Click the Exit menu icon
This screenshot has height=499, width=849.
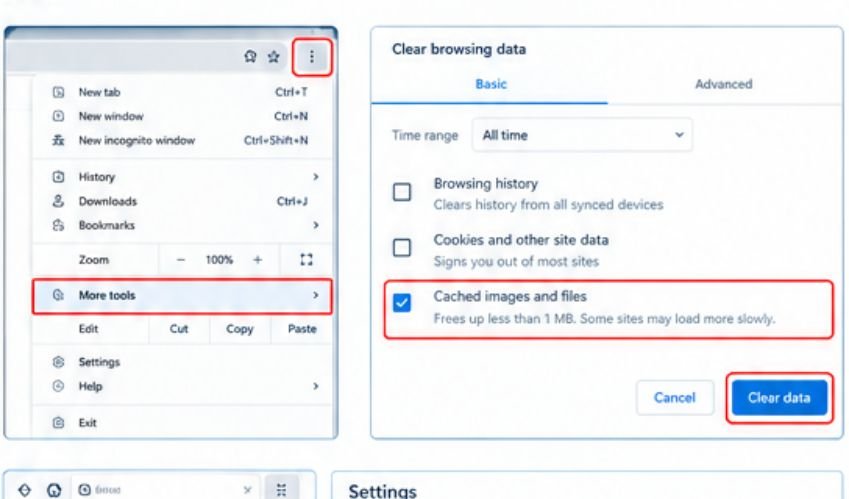[58, 423]
